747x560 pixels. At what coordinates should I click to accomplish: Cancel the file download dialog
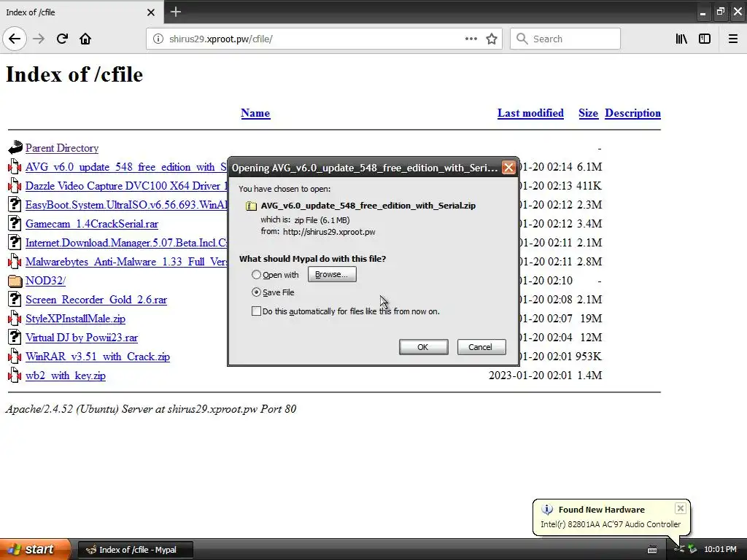481,347
